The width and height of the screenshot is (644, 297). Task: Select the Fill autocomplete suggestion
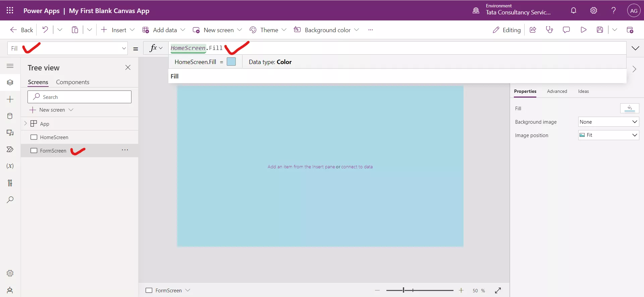[x=397, y=76]
